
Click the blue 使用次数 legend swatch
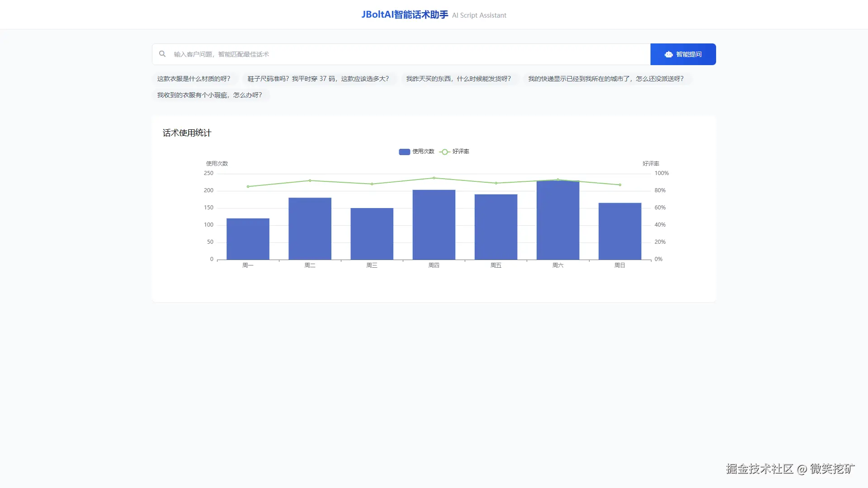point(404,152)
